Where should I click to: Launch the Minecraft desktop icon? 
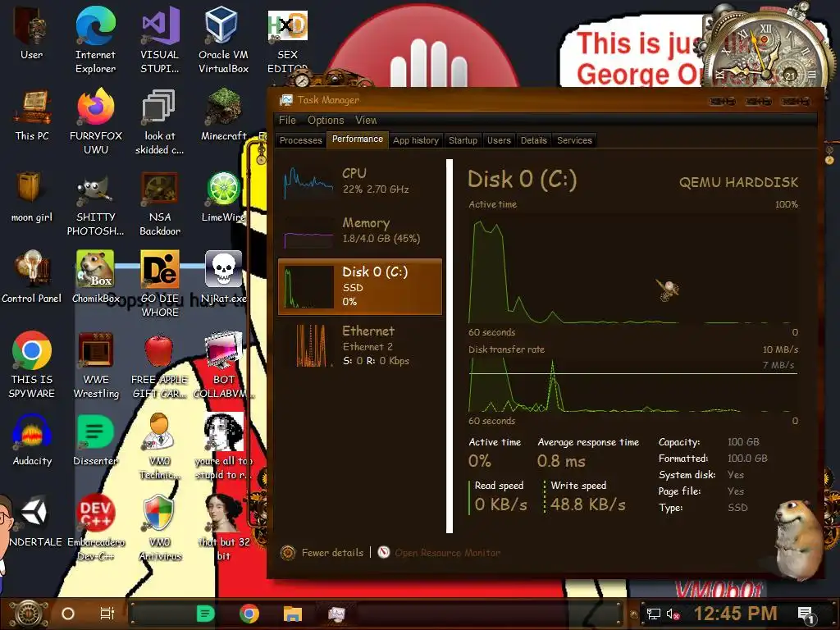tap(223, 115)
